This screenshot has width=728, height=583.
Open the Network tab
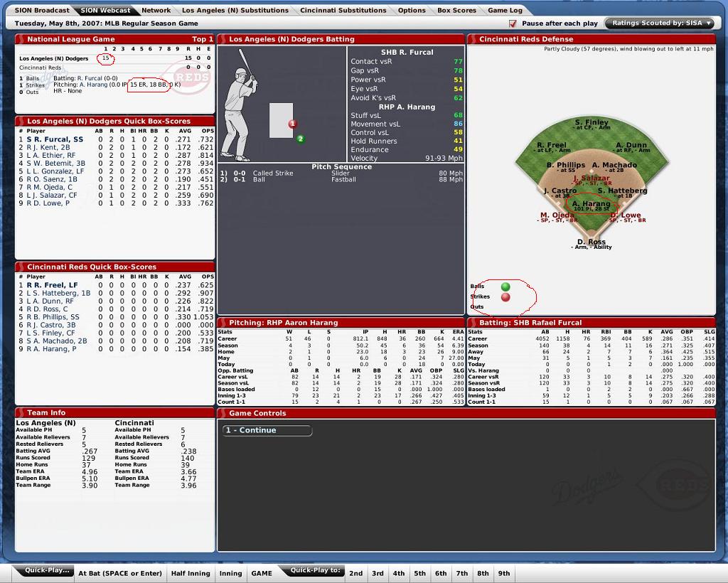click(x=156, y=10)
